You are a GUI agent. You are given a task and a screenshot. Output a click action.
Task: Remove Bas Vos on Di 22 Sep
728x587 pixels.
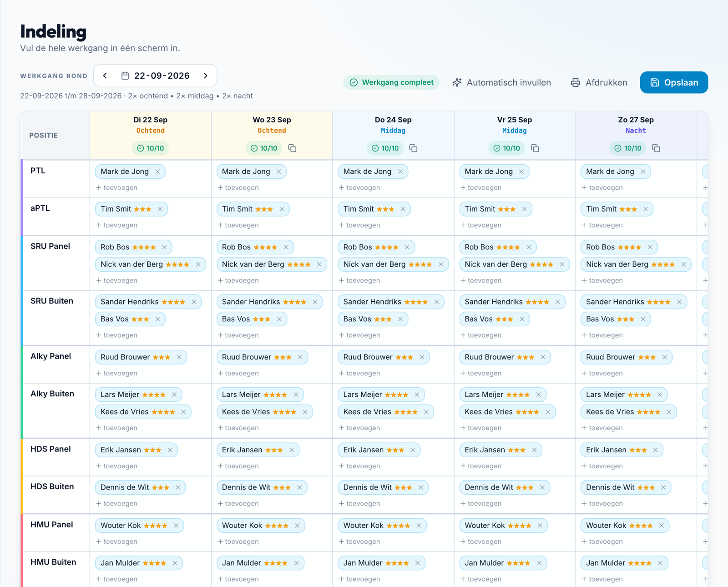(x=157, y=319)
